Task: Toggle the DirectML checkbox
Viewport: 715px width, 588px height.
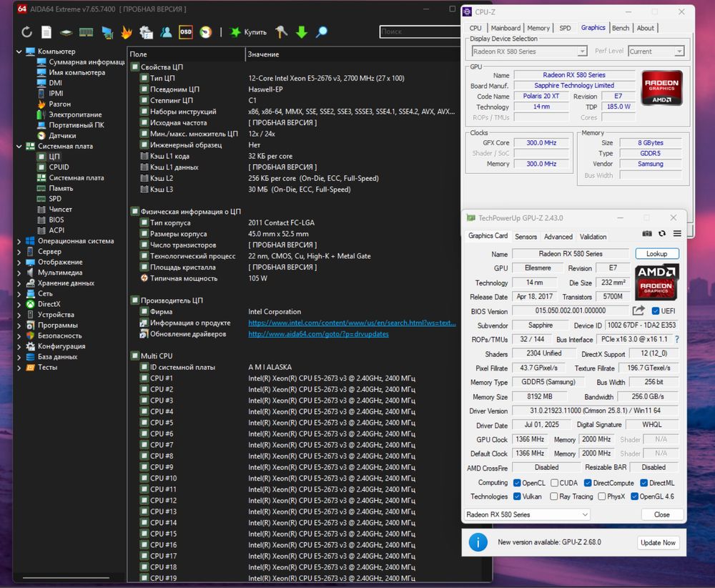Action: click(644, 483)
